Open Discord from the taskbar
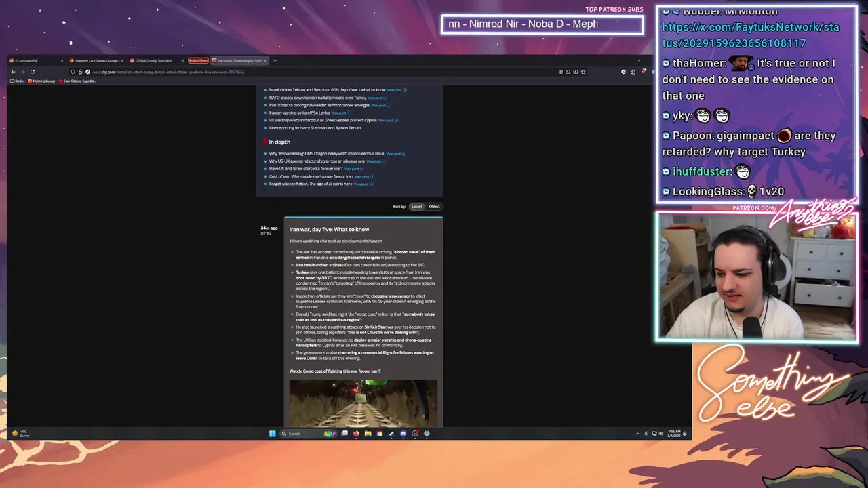This screenshot has width=868, height=488. [403, 434]
